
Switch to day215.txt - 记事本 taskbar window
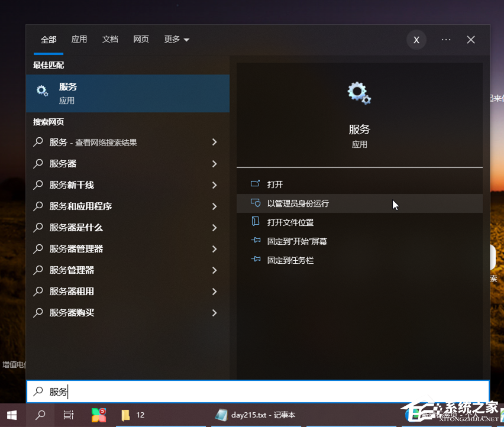256,415
